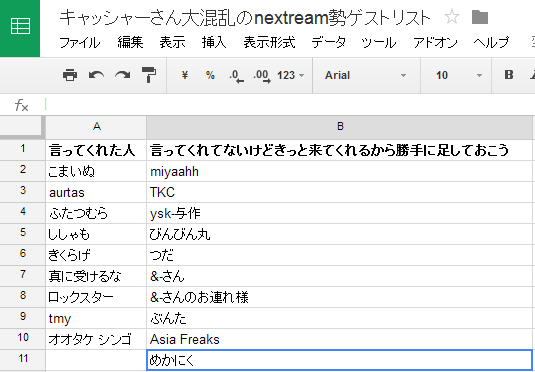Select cell びんびん丸

[x=339, y=234]
